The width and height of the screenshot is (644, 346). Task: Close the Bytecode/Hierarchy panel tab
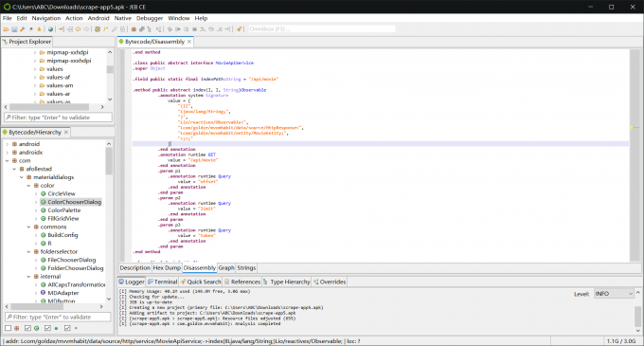[66, 133]
